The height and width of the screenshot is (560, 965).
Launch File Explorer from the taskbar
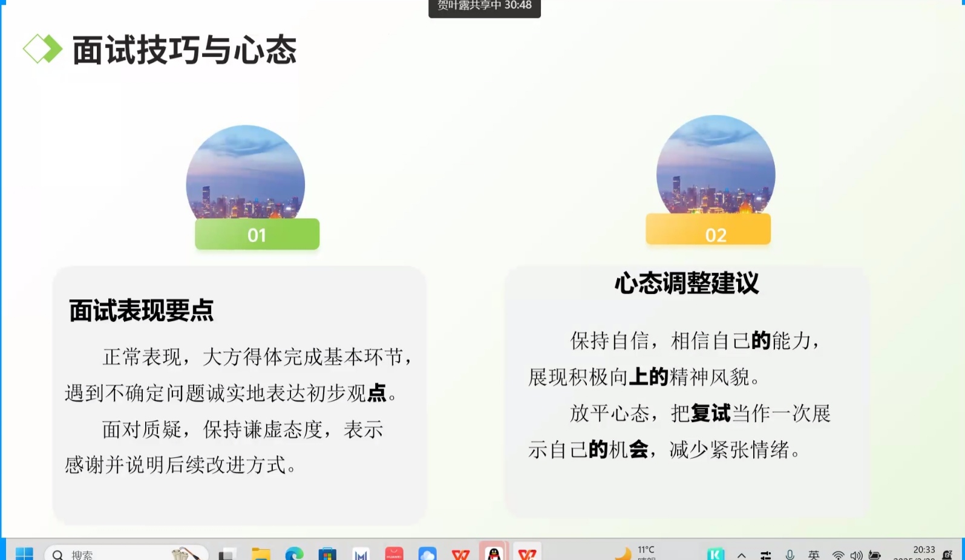click(261, 553)
